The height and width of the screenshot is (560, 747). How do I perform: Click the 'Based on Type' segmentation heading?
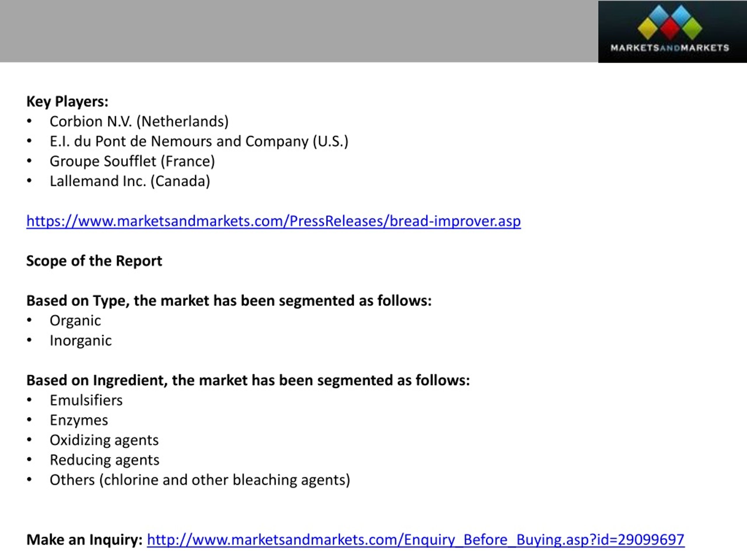click(x=229, y=301)
